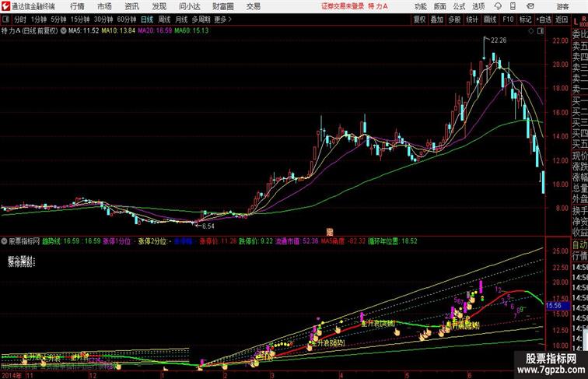588x379 pixels.
Task: Click the L icon in right sidebar
Action: 576,22
